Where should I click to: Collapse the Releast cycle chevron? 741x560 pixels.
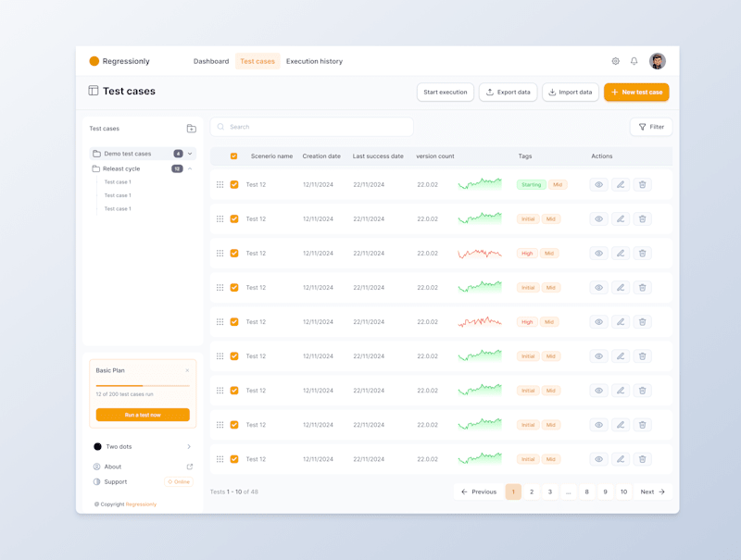pyautogui.click(x=190, y=168)
